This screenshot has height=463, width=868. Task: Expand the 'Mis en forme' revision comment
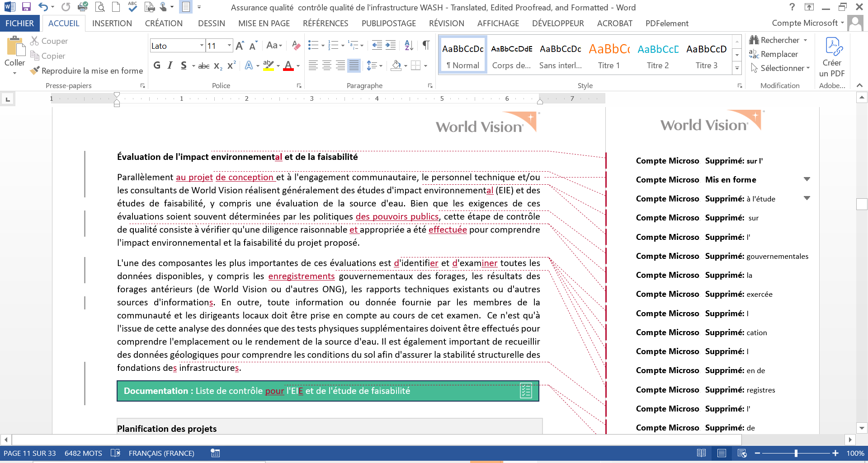pos(807,179)
